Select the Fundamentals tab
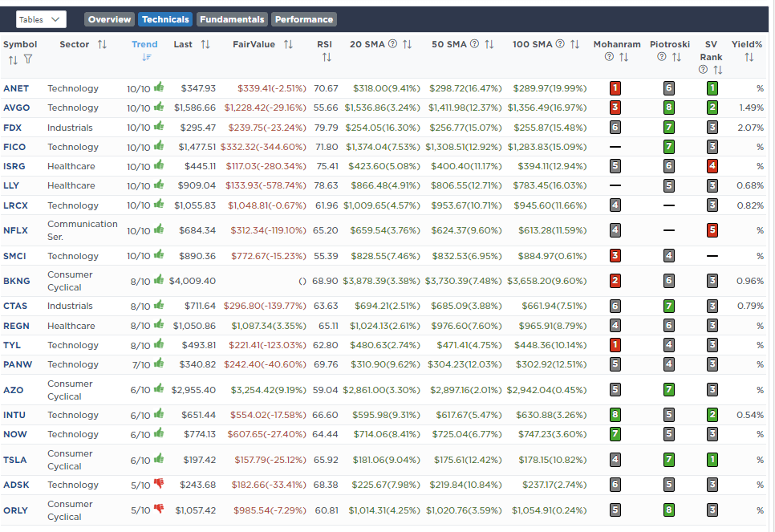Viewport: 775px width, 532px height. click(x=232, y=19)
